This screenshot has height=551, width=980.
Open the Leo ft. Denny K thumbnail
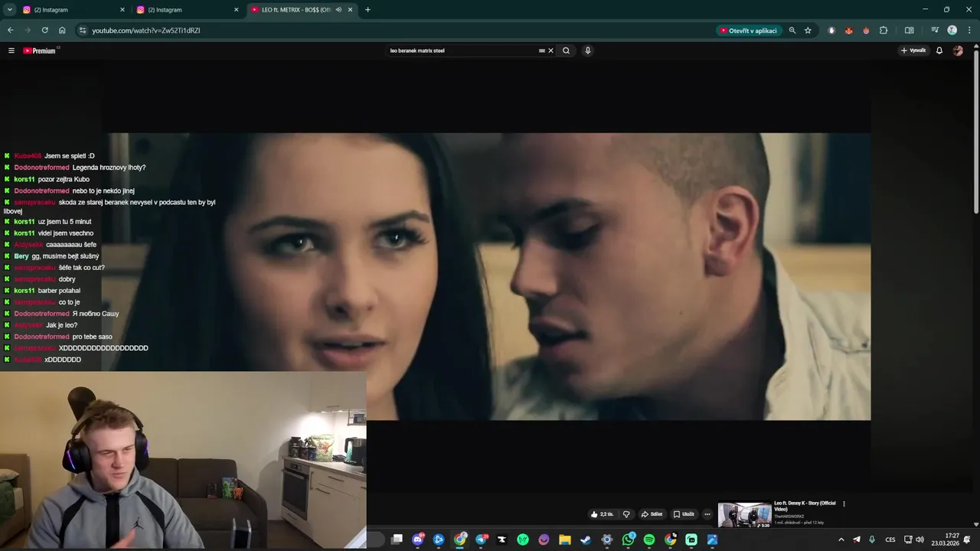[x=744, y=515]
